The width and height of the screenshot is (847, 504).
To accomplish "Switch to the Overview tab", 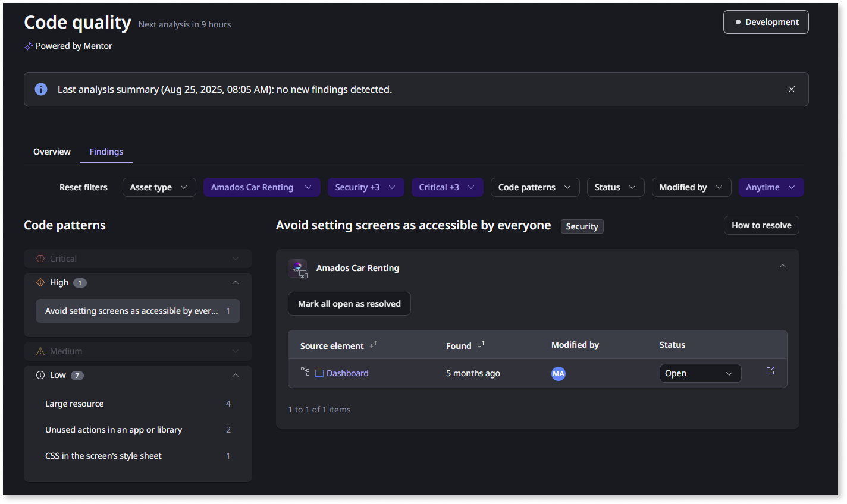I will click(52, 152).
